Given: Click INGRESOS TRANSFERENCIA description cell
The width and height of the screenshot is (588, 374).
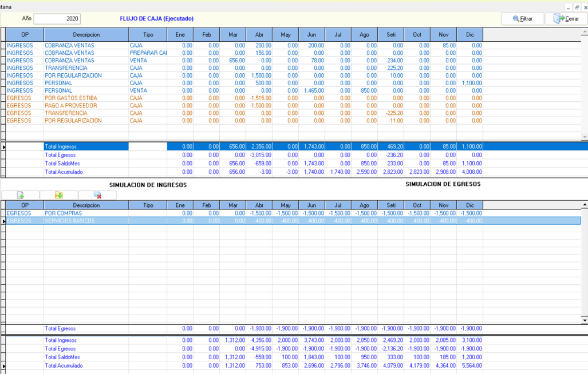Looking at the screenshot, I should (86, 67).
